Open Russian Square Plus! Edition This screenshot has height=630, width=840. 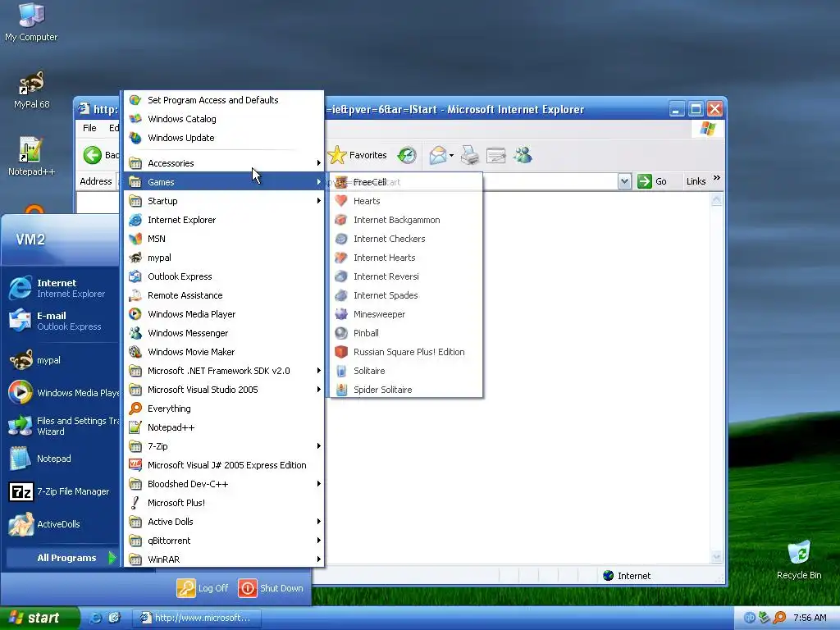[406, 352]
